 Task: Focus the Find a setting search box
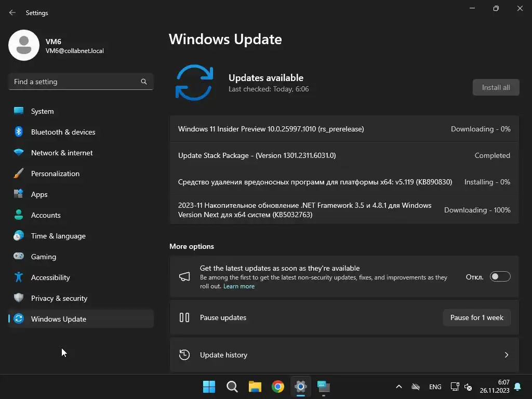(x=81, y=82)
